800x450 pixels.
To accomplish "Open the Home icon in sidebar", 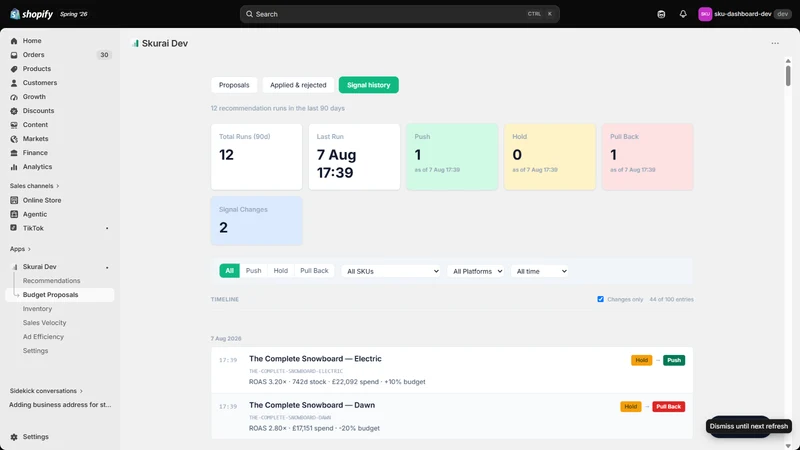I will pos(14,41).
